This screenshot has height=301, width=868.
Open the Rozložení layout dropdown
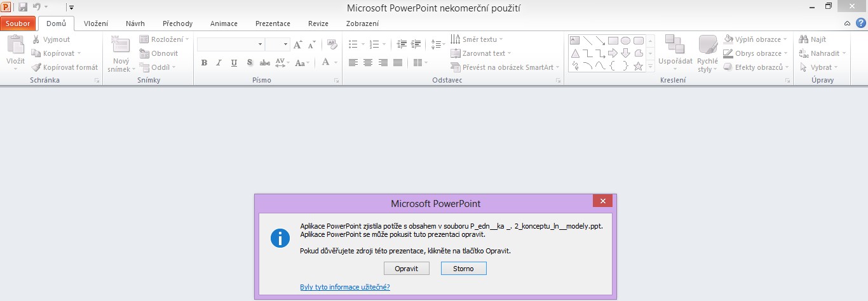[165, 39]
